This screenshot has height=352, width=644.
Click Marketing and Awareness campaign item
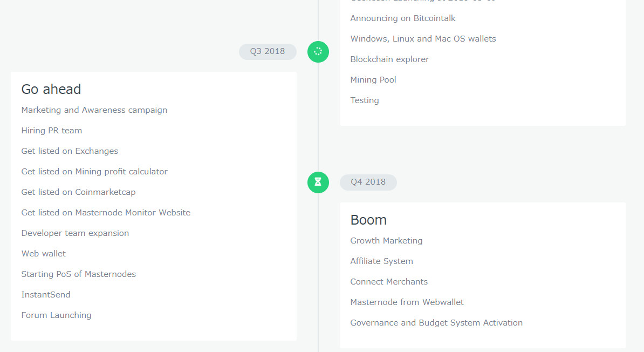[x=94, y=110]
